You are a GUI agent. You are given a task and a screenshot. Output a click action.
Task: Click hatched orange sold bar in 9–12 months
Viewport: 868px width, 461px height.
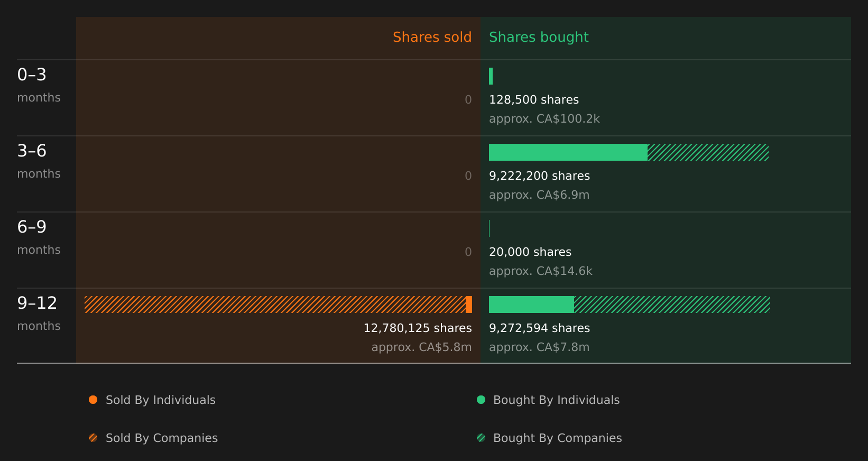(x=275, y=305)
